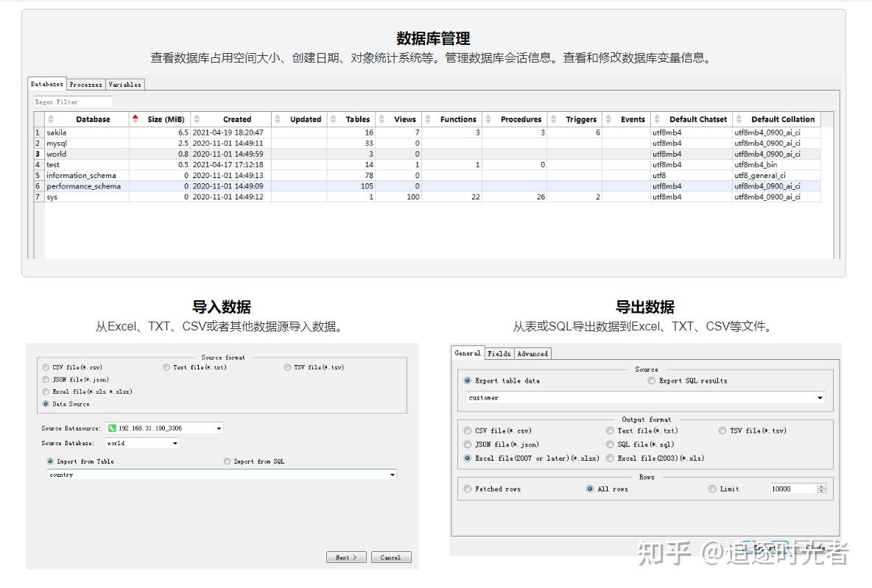Viewport: 872px width, 588px height.
Task: Click the up arrow on the Limit spinner
Action: tap(822, 486)
